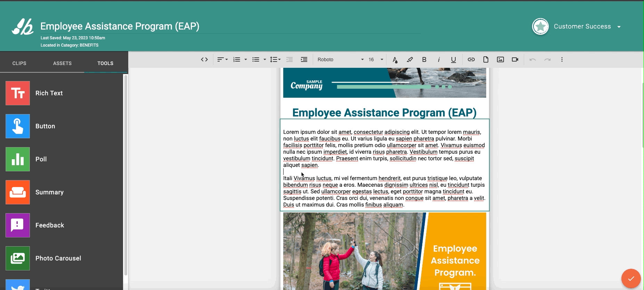
Task: Add a Button tool icon
Action: click(18, 126)
